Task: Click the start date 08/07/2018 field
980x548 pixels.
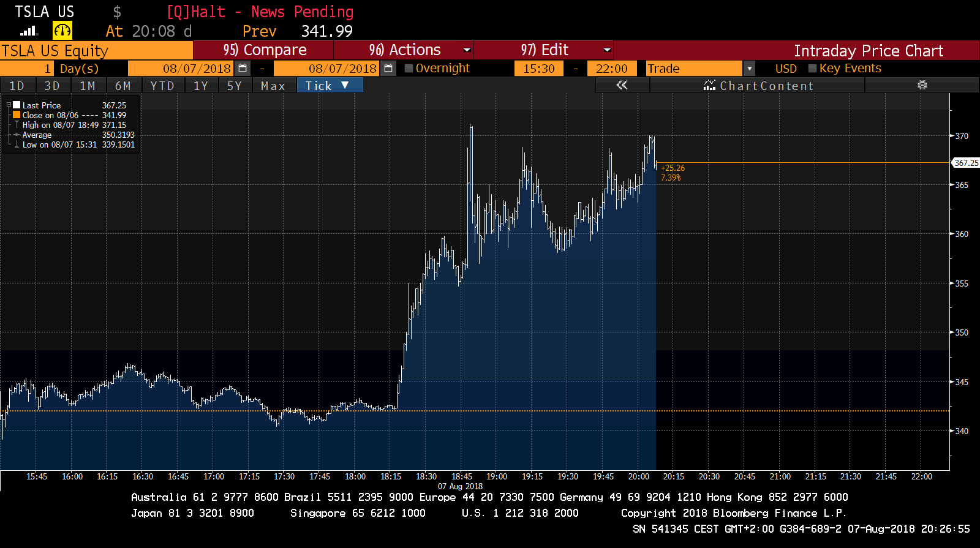Action: pos(181,69)
